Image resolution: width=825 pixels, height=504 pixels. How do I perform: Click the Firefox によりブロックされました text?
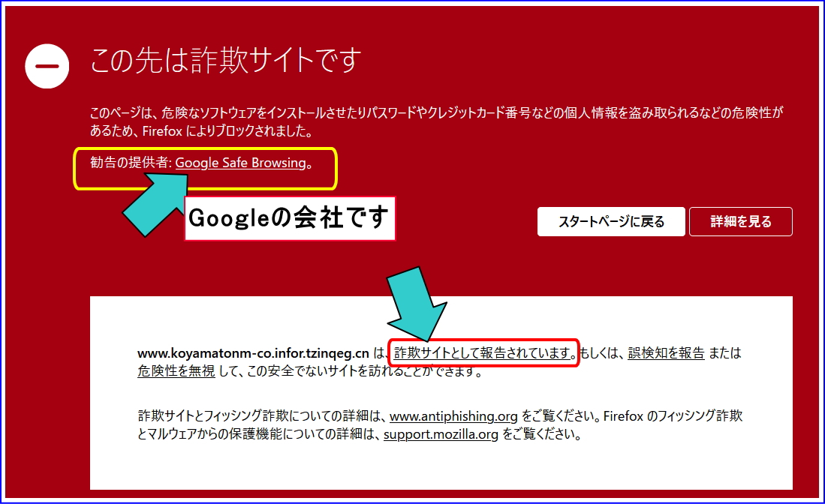point(248,131)
